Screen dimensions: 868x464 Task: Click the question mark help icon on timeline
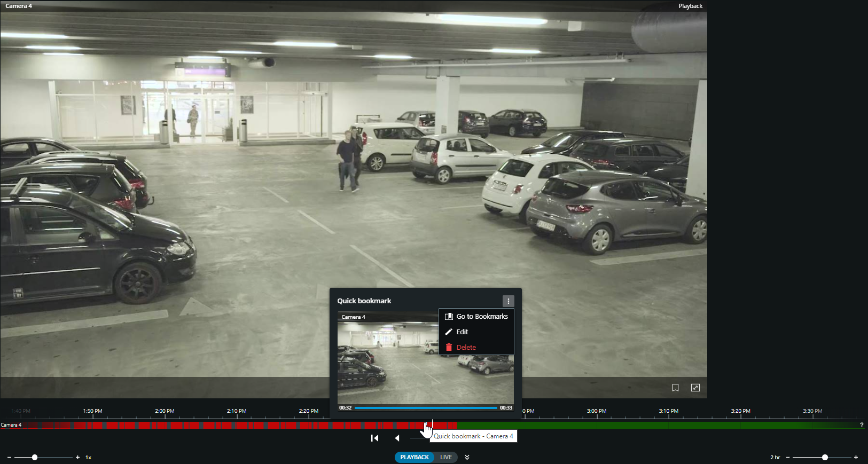coord(861,425)
